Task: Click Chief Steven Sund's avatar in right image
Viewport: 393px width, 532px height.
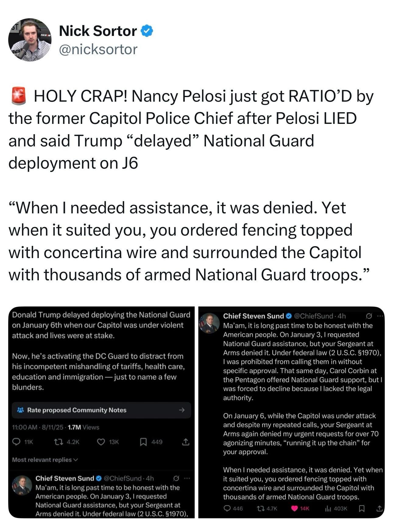Action: [209, 323]
